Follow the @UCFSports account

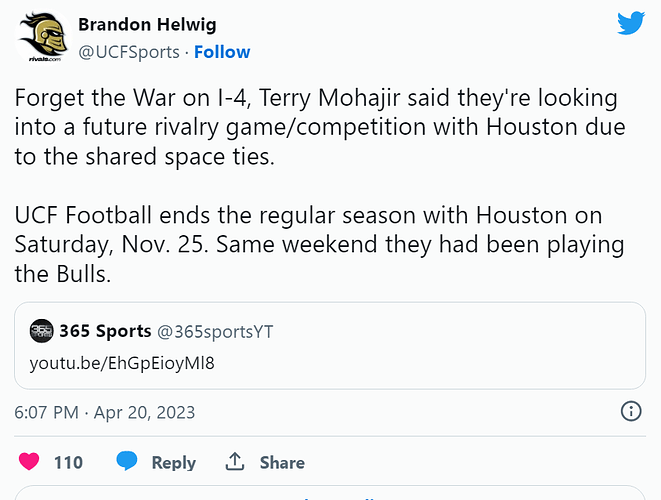pyautogui.click(x=222, y=52)
